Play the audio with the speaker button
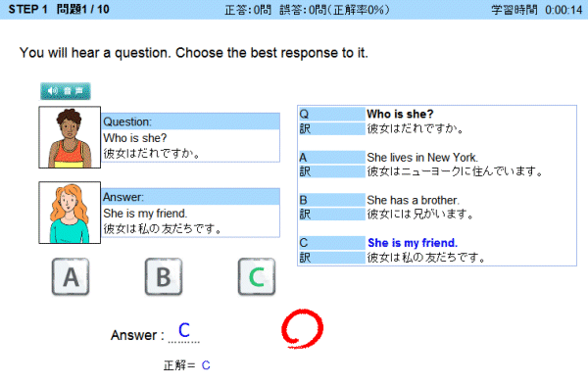Viewport: 588px width, 385px height. tap(66, 91)
